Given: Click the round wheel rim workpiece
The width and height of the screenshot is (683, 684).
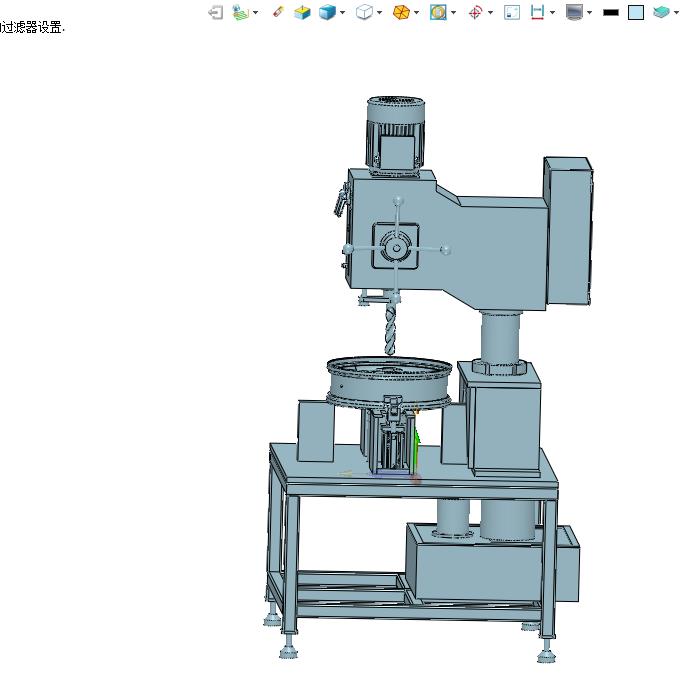Looking at the screenshot, I should 389,382.
